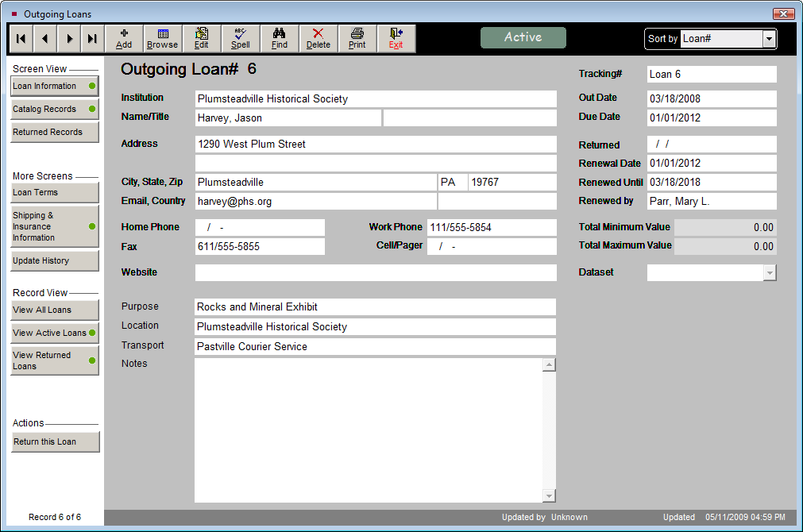
Task: Click Due Date field
Action: pyautogui.click(x=712, y=118)
